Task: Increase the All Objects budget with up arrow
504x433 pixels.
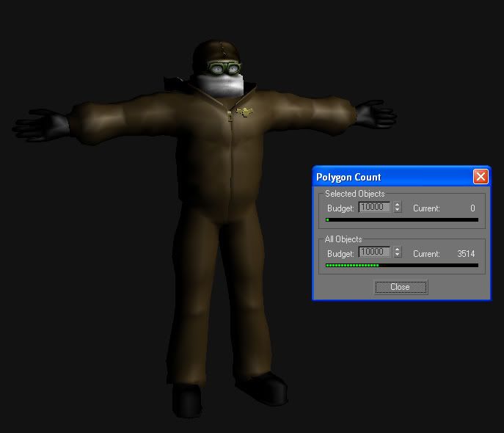Action: pyautogui.click(x=398, y=250)
